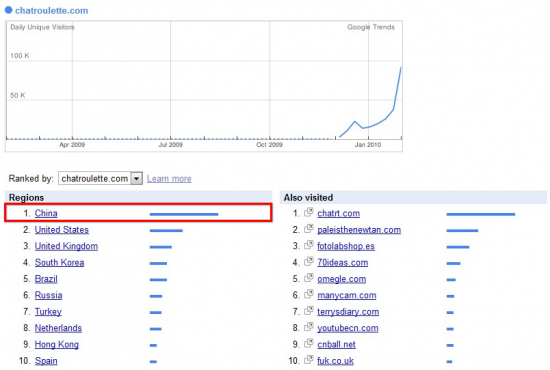
Task: Click external link icon next to paleisthenewtan.com
Action: click(309, 228)
